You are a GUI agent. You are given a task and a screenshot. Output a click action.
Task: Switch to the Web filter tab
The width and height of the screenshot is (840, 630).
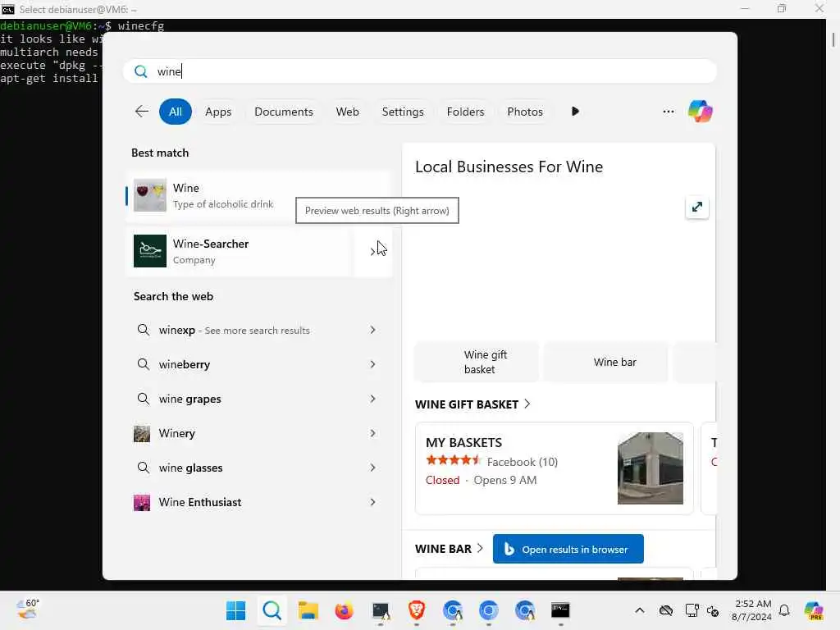347,112
